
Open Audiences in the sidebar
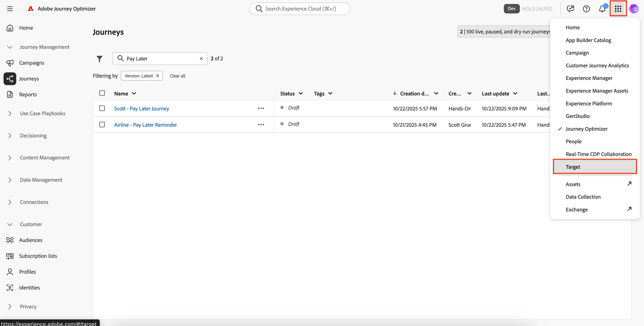[x=31, y=240]
